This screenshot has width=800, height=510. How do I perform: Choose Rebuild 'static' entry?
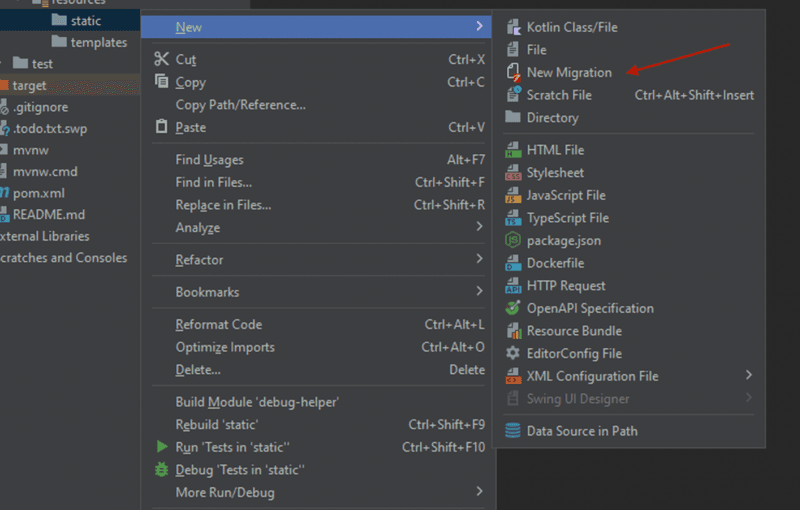point(316,425)
